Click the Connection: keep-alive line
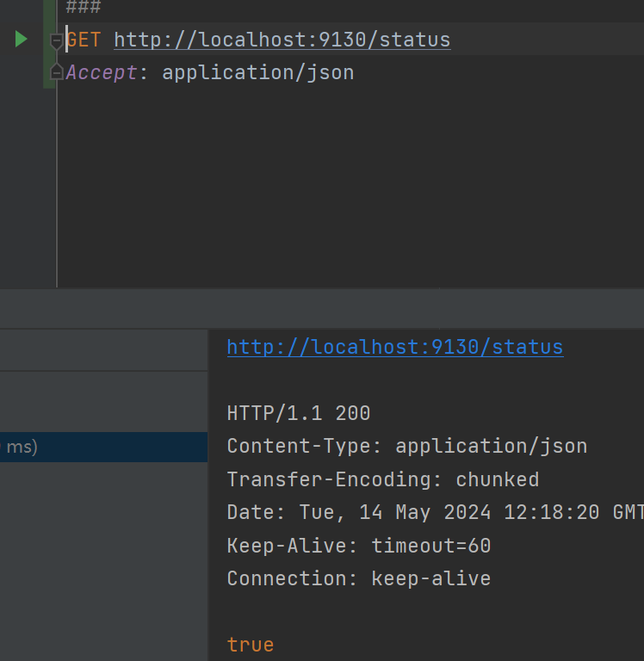644x661 pixels. point(359,578)
